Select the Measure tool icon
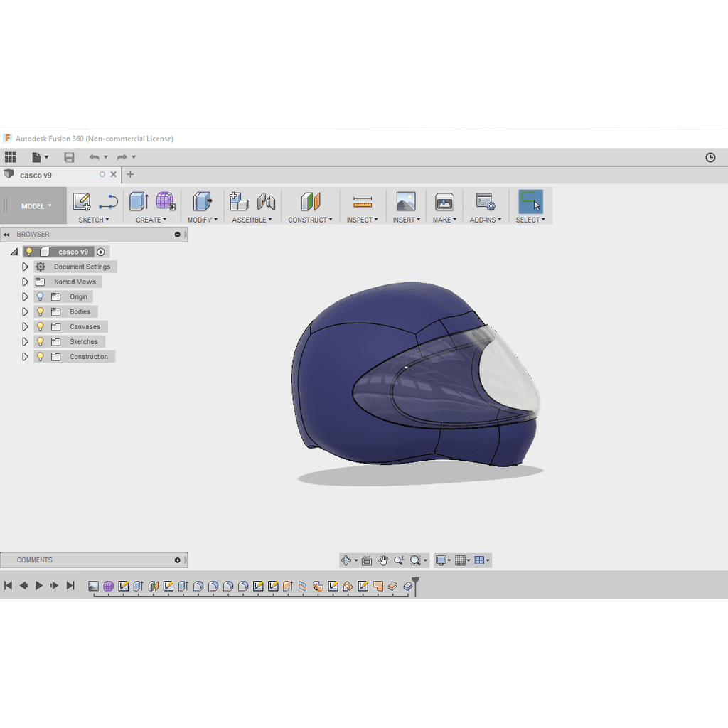Image resolution: width=728 pixels, height=728 pixels. [x=362, y=202]
